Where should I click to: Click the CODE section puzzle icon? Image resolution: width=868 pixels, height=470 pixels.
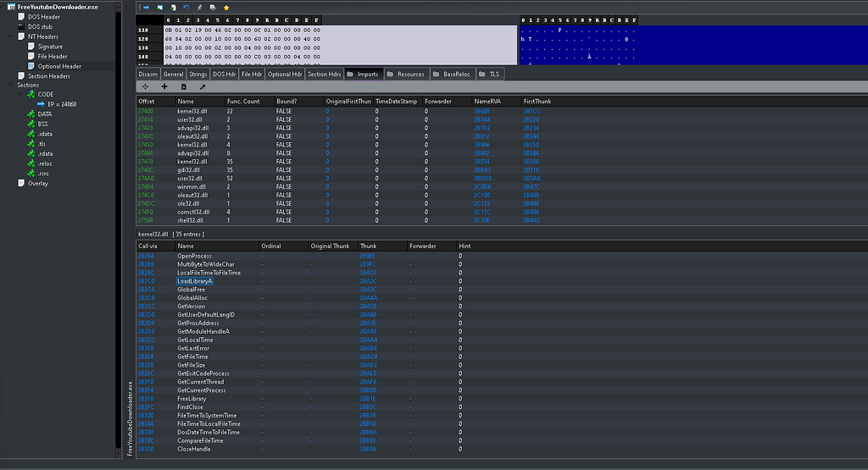(x=31, y=95)
